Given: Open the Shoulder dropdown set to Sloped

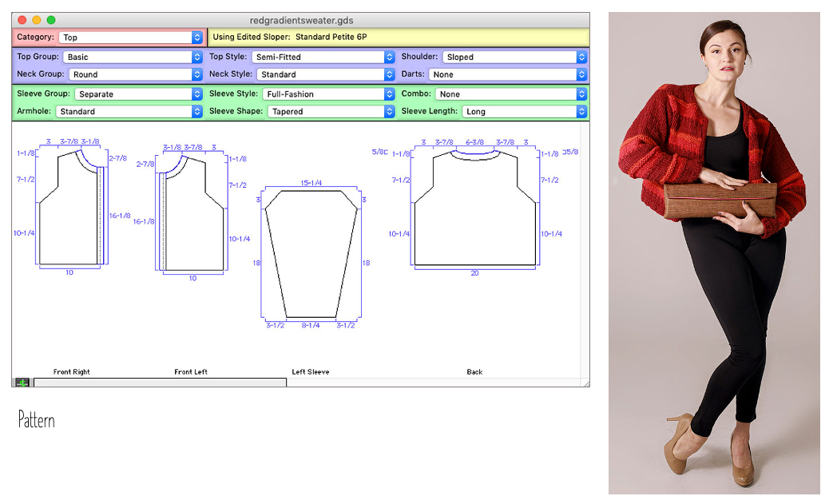Looking at the screenshot, I should 515,57.
